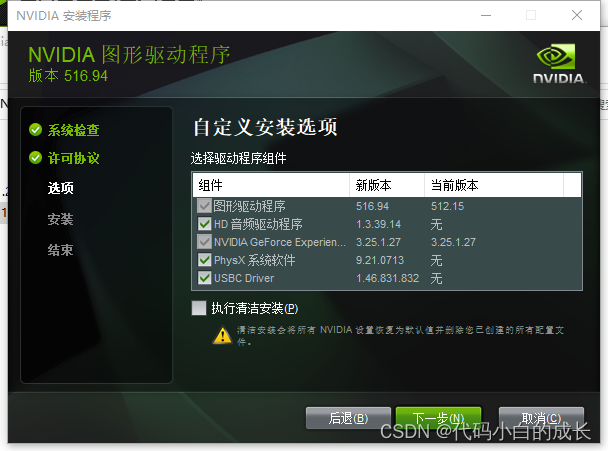Screen dimensions: 608x451
Task: Click the NVIDIA GeForce Experien... row label
Action: pos(280,242)
